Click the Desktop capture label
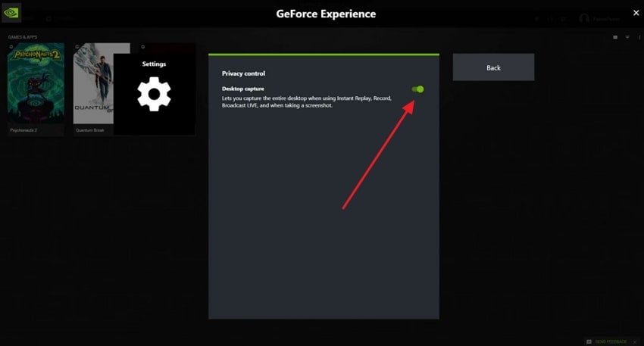644x346 pixels. point(242,89)
